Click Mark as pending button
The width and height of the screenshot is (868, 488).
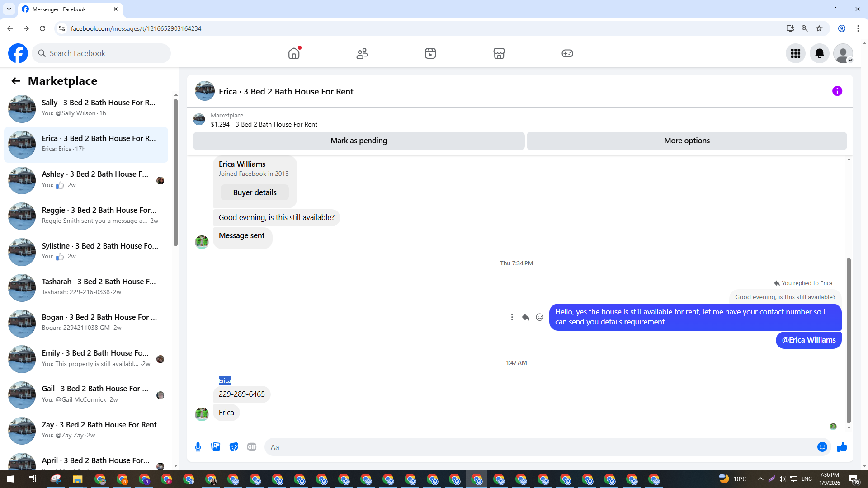[x=359, y=141]
